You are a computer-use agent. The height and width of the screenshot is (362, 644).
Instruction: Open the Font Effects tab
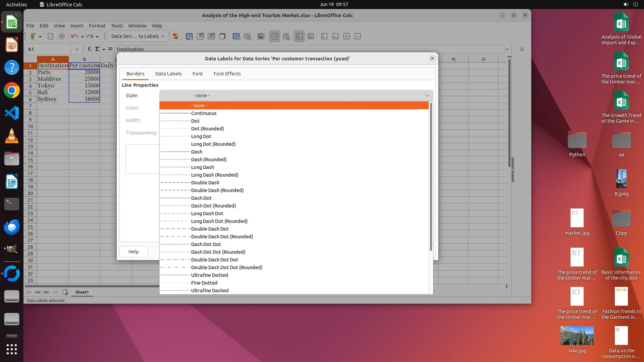(x=227, y=74)
